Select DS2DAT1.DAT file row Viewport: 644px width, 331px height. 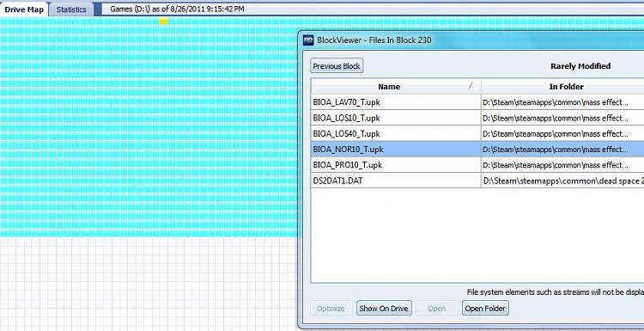pyautogui.click(x=477, y=181)
